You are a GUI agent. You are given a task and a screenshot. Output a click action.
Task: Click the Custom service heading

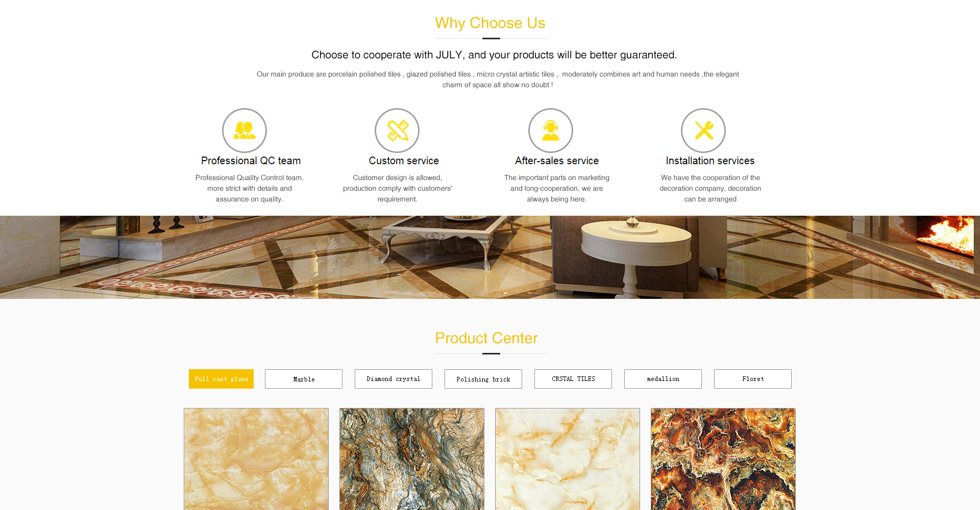pos(404,161)
